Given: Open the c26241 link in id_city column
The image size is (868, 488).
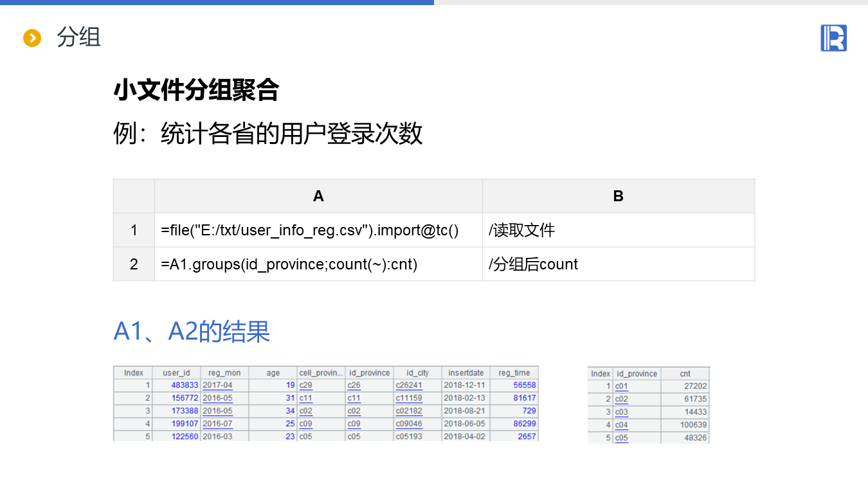Looking at the screenshot, I should (x=409, y=385).
